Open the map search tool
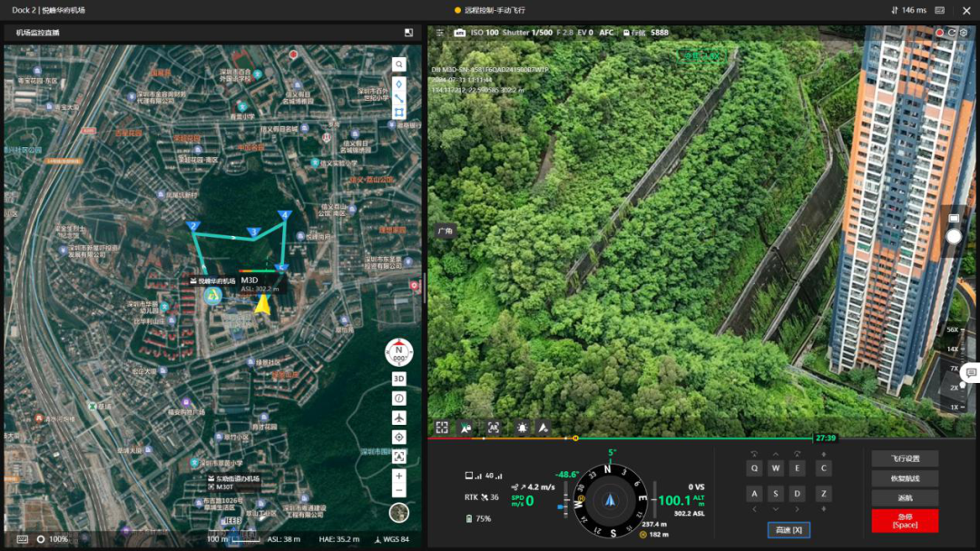Viewport: 980px width, 551px height. point(398,64)
